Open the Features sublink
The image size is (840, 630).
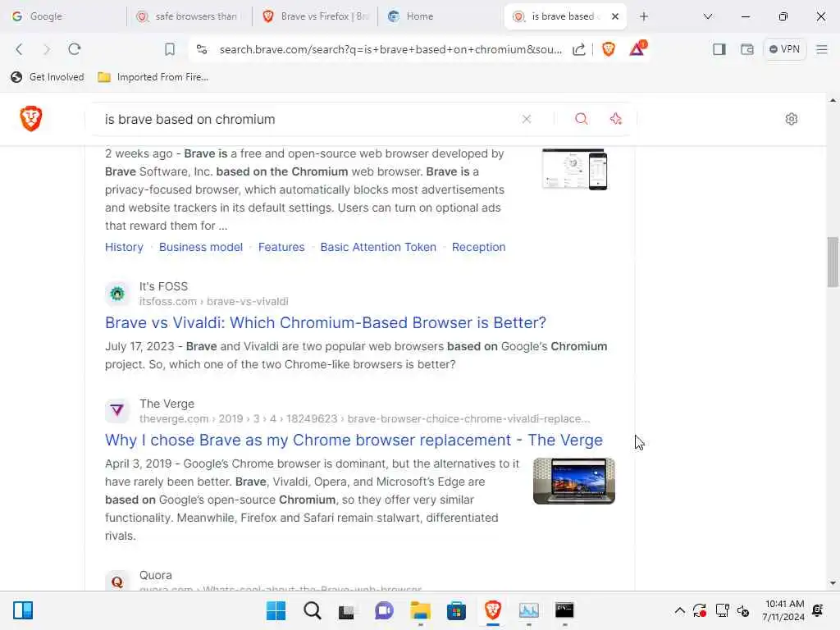click(x=281, y=247)
